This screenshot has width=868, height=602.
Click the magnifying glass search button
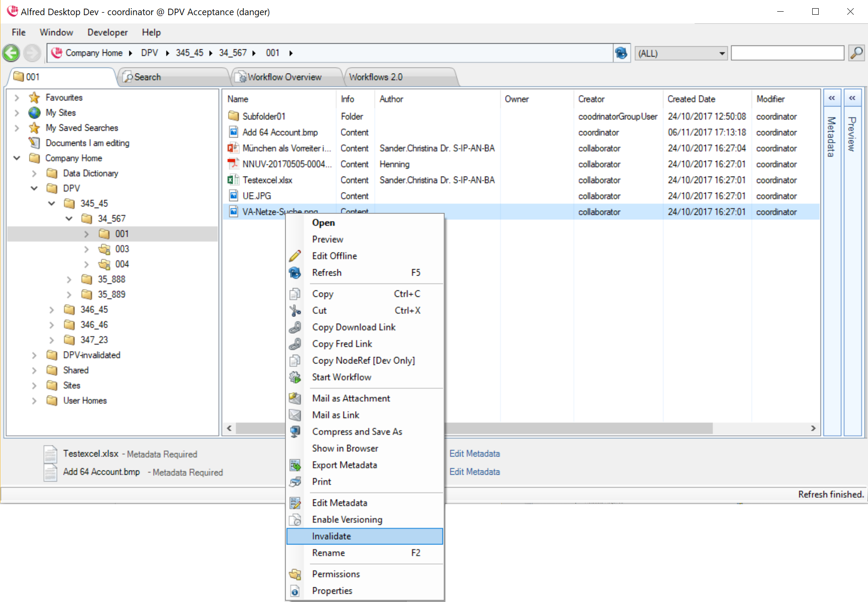click(x=856, y=53)
